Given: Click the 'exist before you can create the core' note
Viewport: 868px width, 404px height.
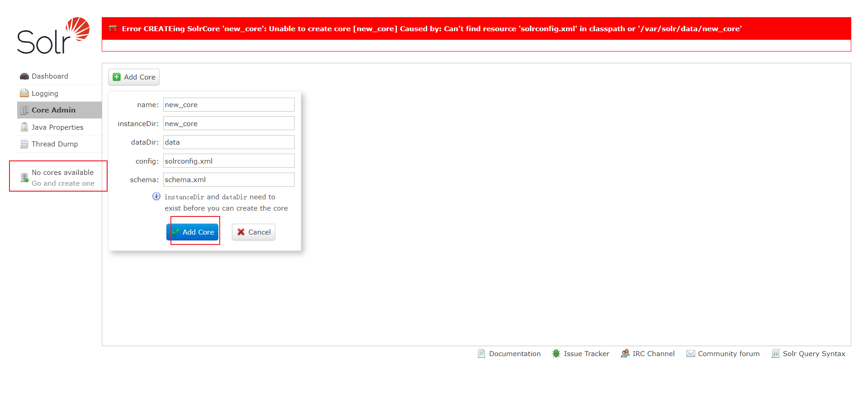Looking at the screenshot, I should click(226, 208).
